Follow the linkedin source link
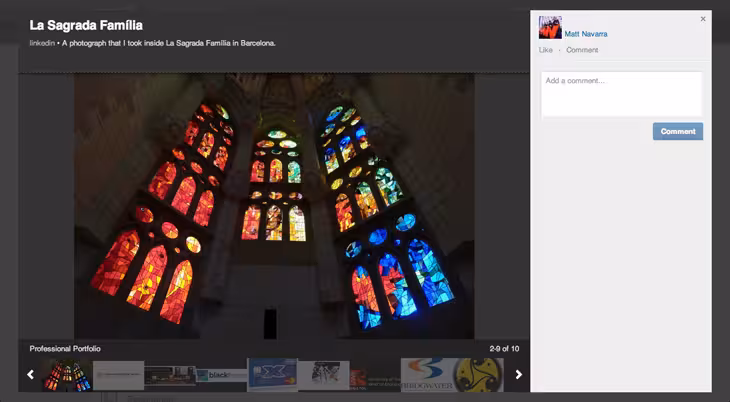The height and width of the screenshot is (402, 730). [42, 43]
